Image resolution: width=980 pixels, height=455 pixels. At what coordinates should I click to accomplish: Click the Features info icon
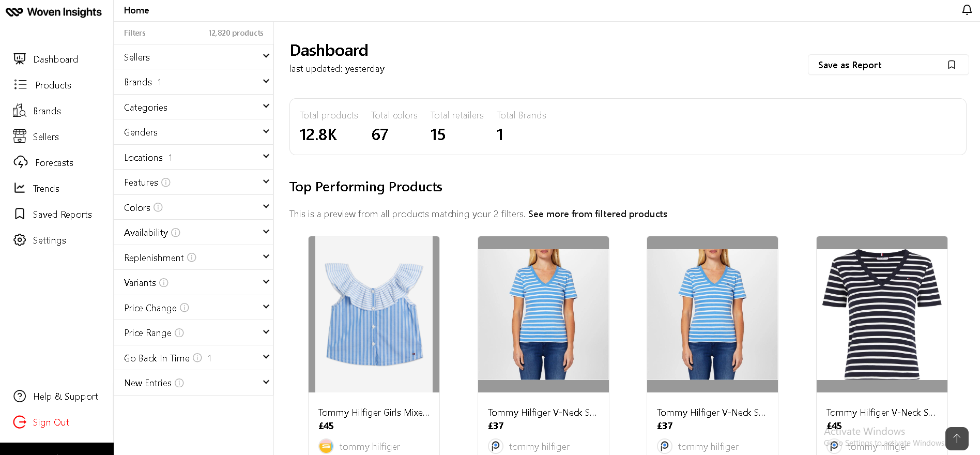point(166,182)
